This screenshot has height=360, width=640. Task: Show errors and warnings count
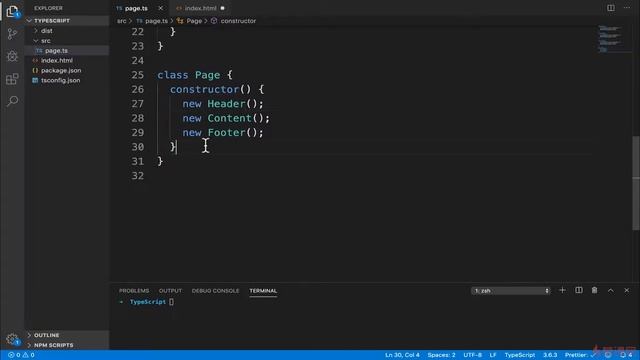21,355
